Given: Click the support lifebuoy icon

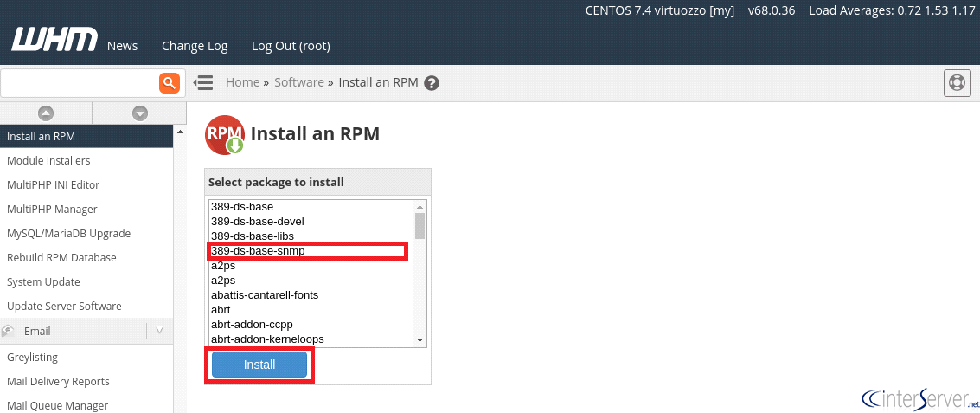Looking at the screenshot, I should click(x=957, y=82).
